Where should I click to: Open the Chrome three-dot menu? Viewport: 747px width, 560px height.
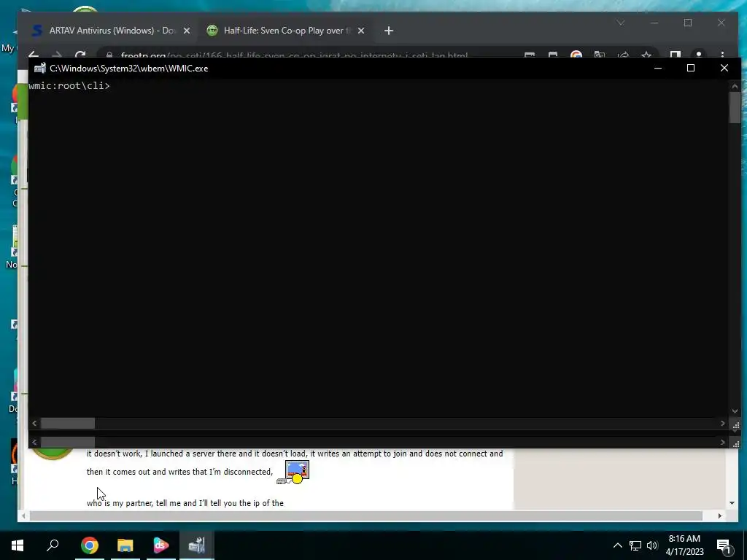(722, 54)
